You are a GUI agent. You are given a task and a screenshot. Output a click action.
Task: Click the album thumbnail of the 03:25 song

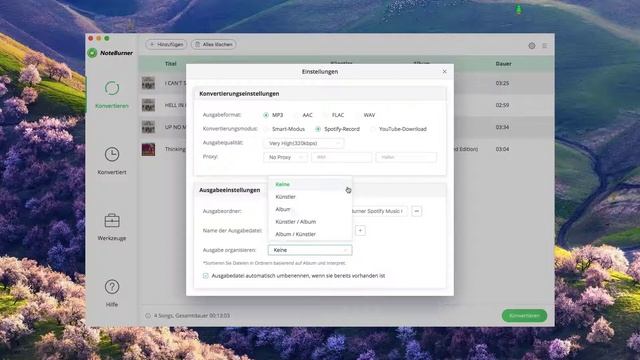click(148, 83)
